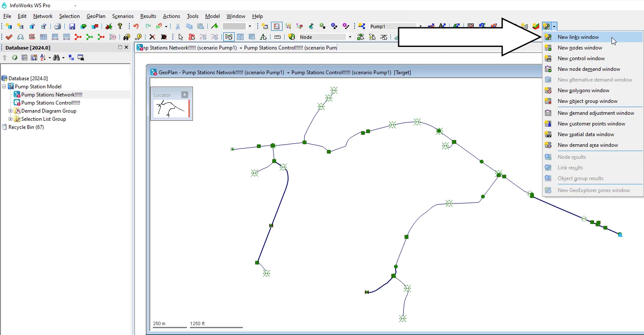The image size is (644, 335).
Task: Click the red X delete icon
Action: pyautogui.click(x=152, y=37)
